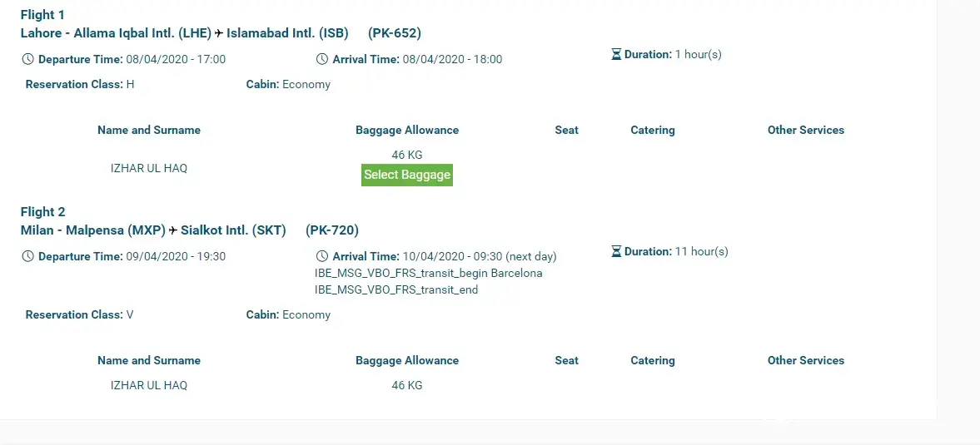980x445 pixels.
Task: Click the Flight 1 duration hourglass icon
Action: click(x=616, y=55)
